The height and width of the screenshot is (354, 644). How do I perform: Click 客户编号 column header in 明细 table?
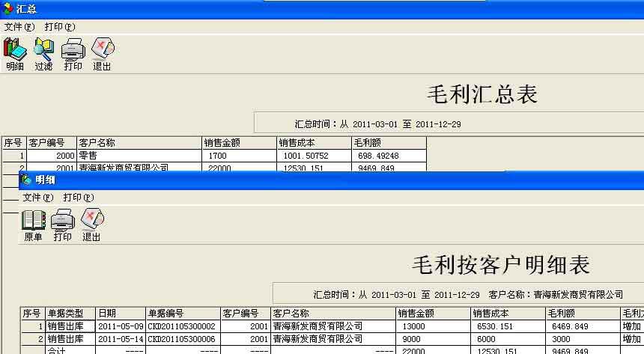coord(245,314)
